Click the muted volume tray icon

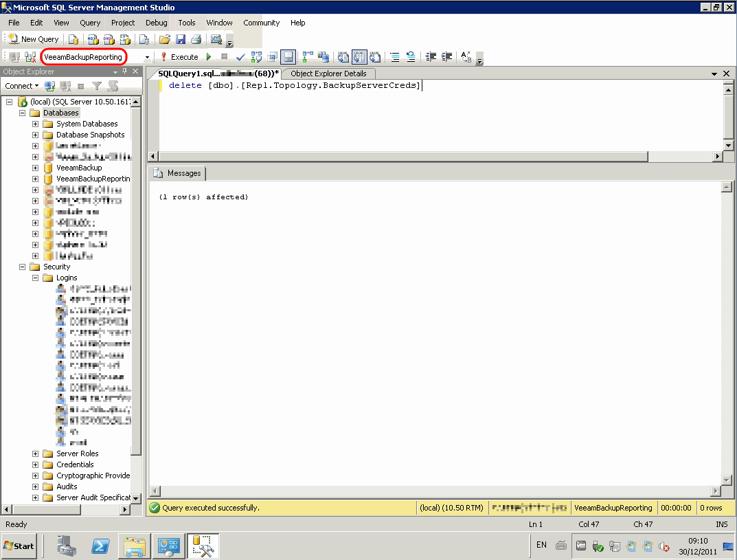point(664,546)
